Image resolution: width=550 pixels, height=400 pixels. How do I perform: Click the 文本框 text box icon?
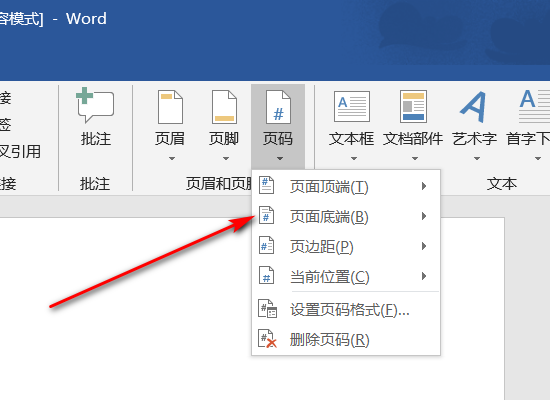click(351, 106)
